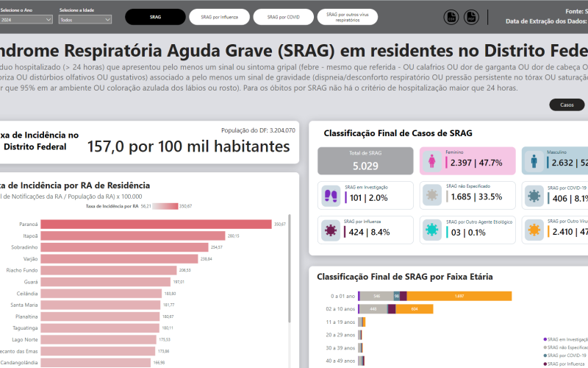Click the Riacho Fundo row label
Screen dimensions: 588x368
tap(22, 270)
